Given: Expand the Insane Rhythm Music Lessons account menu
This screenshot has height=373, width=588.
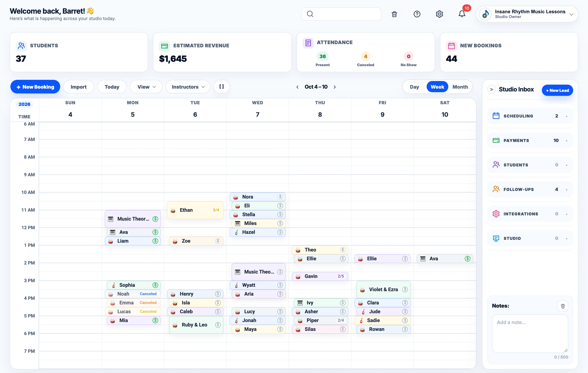Looking at the screenshot, I should tap(527, 14).
